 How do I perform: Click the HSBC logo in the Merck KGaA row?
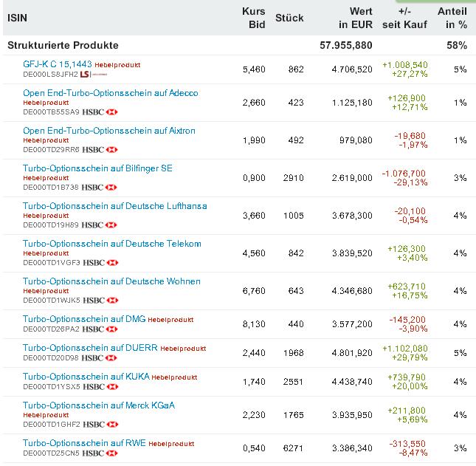[x=100, y=424]
